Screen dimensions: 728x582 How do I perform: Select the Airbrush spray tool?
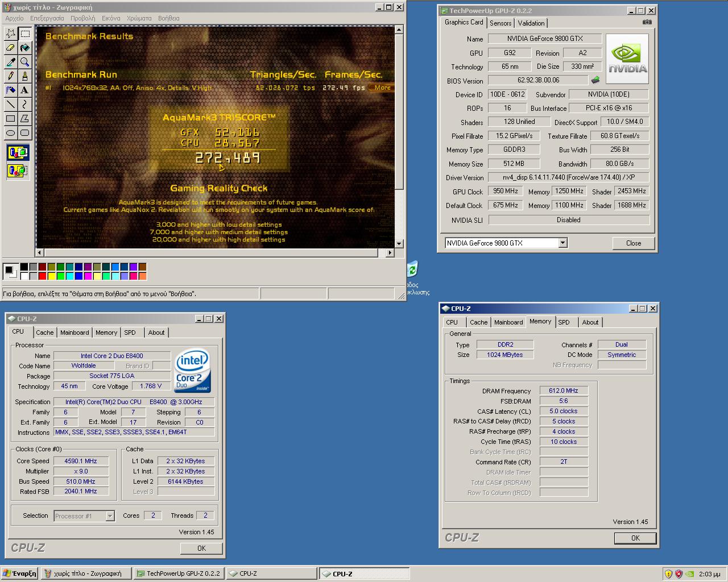pos(11,90)
